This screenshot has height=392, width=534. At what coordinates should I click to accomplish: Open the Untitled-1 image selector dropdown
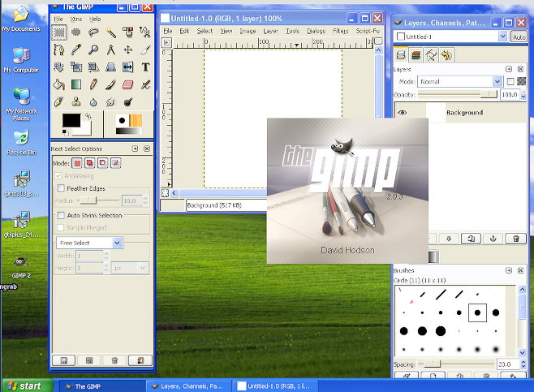point(450,37)
